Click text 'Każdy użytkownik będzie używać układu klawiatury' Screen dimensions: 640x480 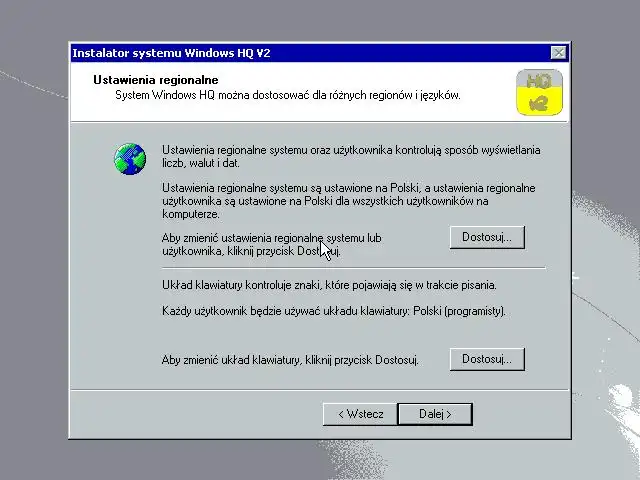(285, 311)
